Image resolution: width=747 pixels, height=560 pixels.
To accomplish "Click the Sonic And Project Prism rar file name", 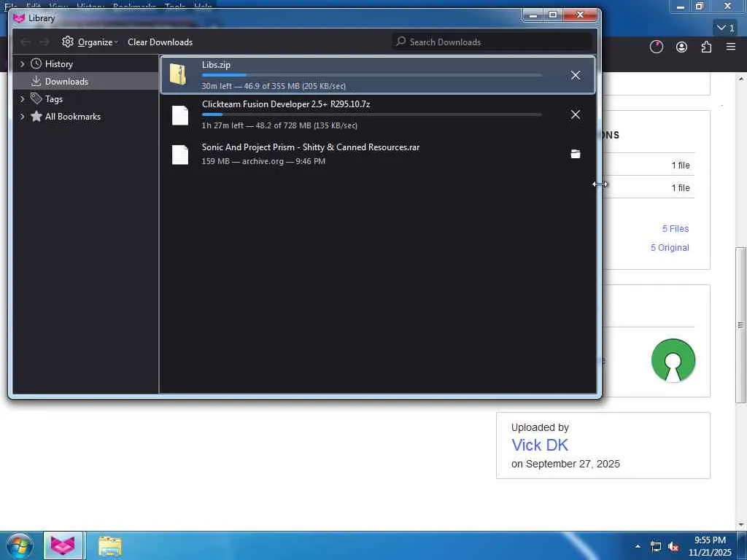I will 311,147.
